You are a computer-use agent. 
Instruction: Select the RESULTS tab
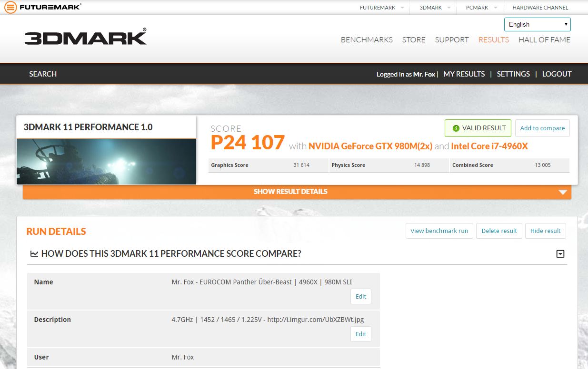[x=494, y=40]
